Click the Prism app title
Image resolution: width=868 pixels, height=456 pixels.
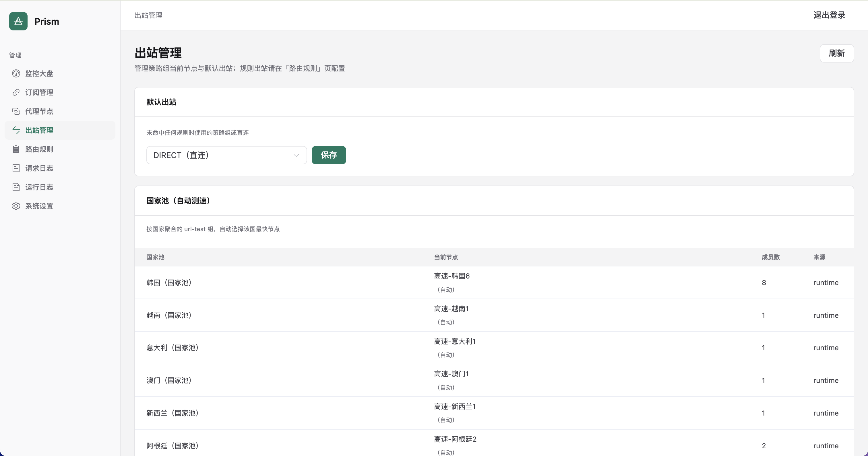click(x=47, y=21)
